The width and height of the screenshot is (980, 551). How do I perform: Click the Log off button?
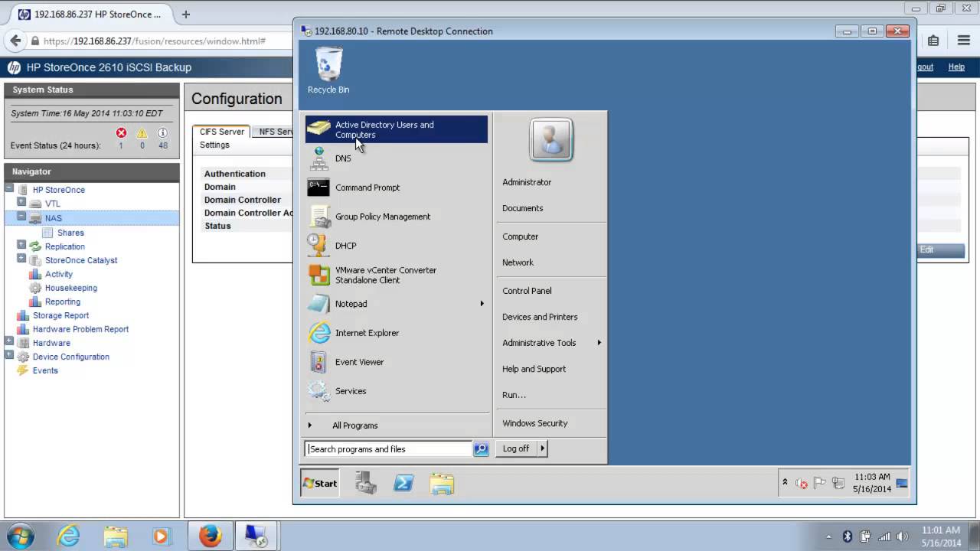(516, 448)
